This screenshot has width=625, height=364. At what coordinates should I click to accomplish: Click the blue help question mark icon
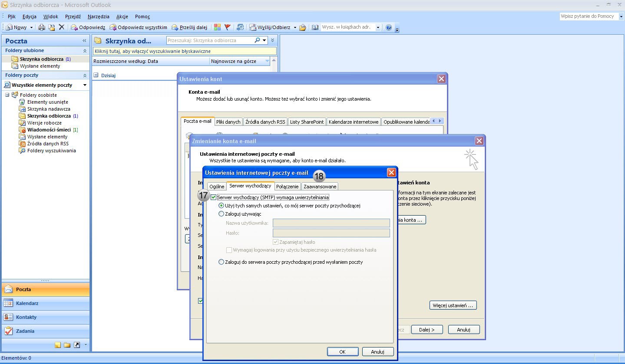pyautogui.click(x=389, y=27)
